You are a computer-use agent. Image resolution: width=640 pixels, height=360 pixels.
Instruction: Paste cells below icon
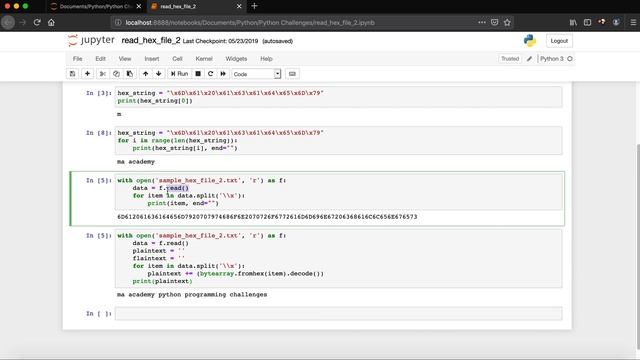130,74
